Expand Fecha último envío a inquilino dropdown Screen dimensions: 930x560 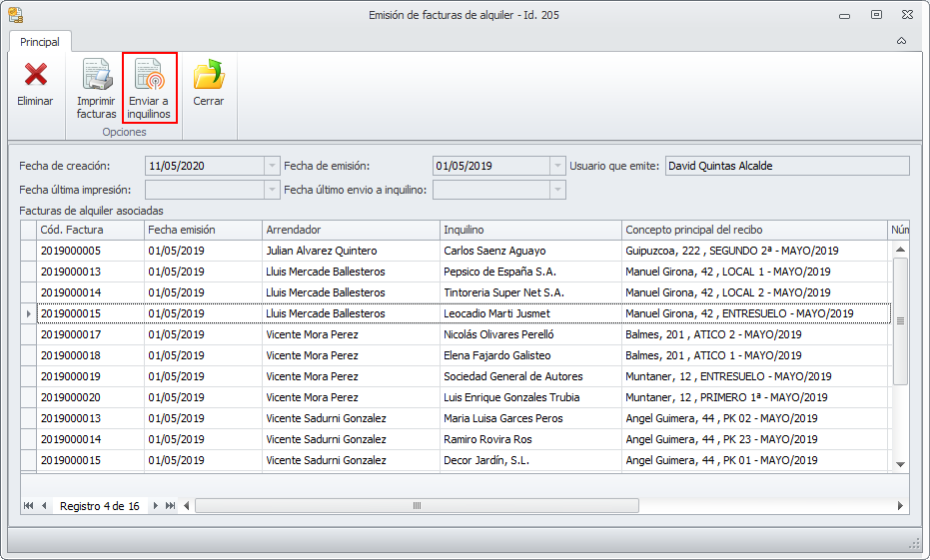[557, 190]
